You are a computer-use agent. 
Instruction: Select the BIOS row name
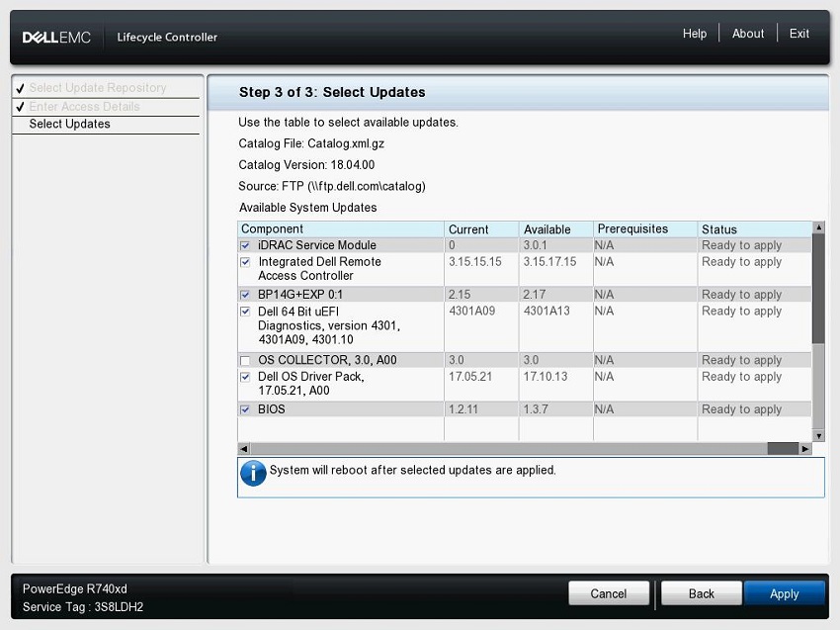pyautogui.click(x=272, y=409)
